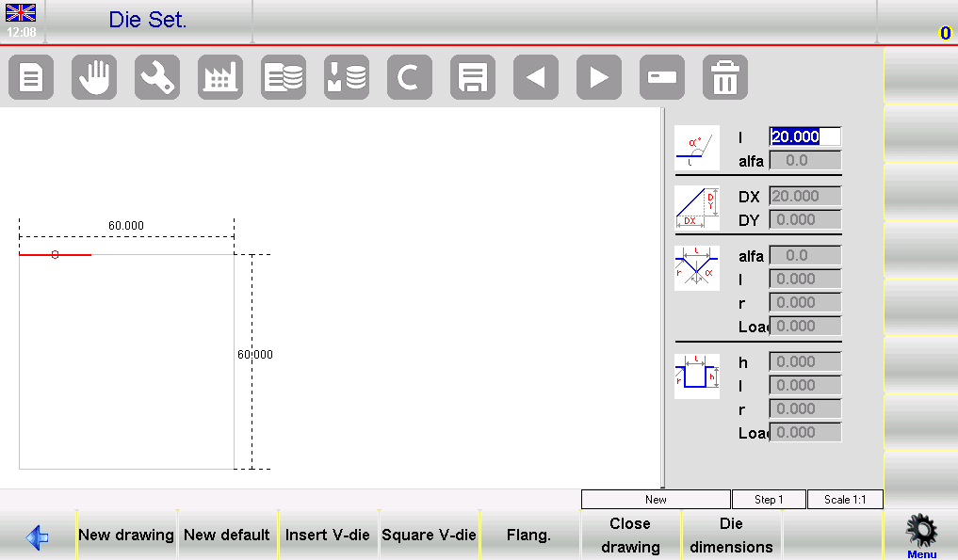Click Insert V-die button

point(328,535)
